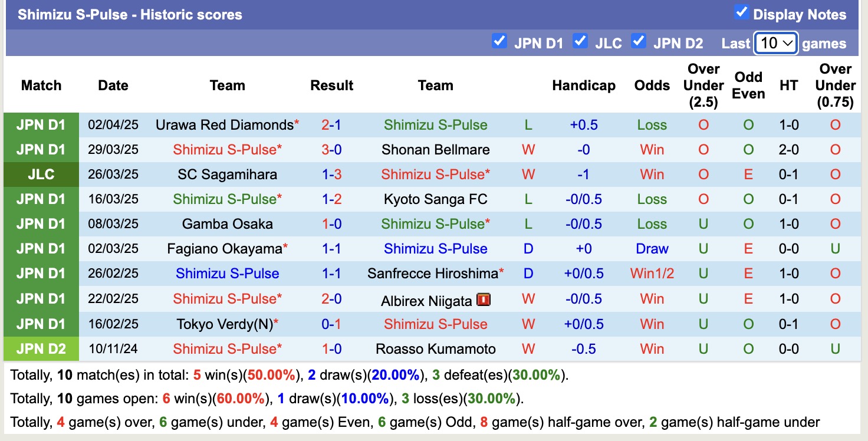Screen dimensions: 868x441
Task: Select the green JLC badge in Match column
Action: [41, 175]
